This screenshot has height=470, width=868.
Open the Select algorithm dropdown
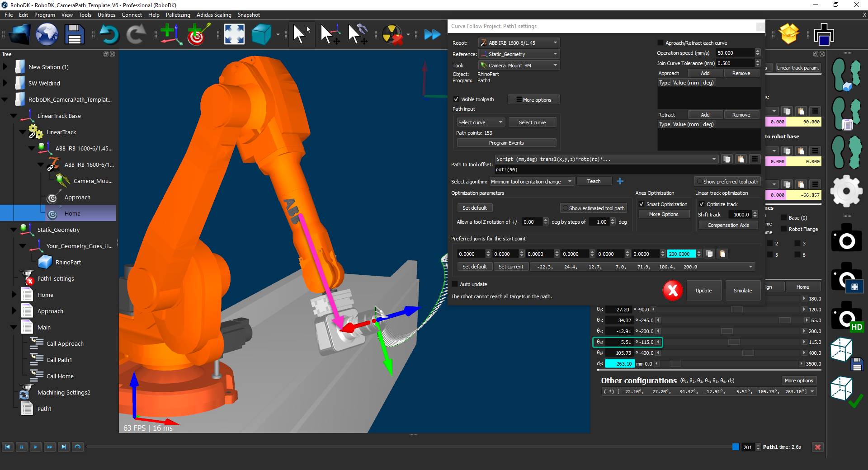532,182
